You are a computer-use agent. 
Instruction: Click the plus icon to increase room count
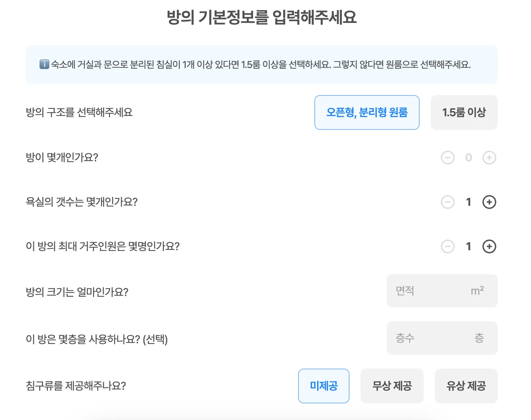[489, 157]
